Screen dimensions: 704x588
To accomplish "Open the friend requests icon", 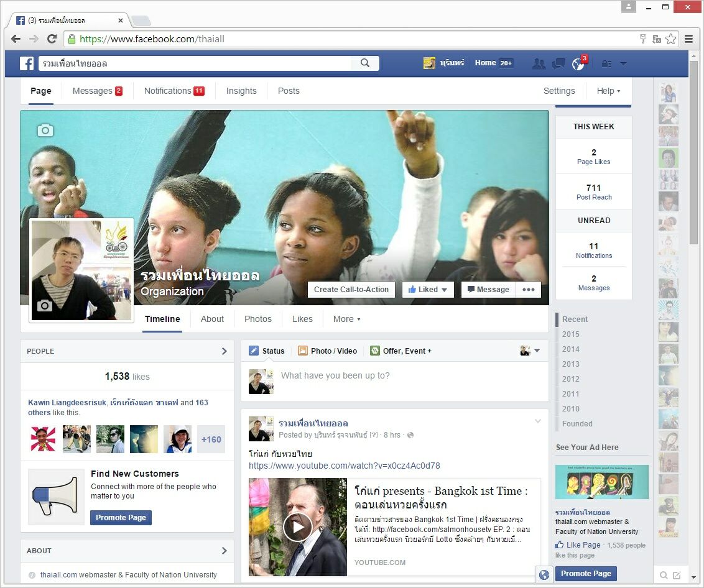I will pyautogui.click(x=539, y=63).
